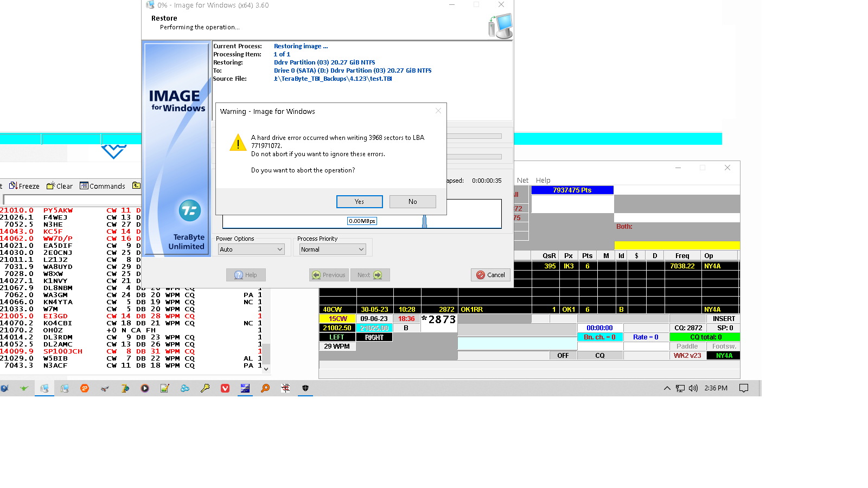Image resolution: width=868 pixels, height=488 pixels.
Task: Click the Freq column header
Action: [x=682, y=256]
